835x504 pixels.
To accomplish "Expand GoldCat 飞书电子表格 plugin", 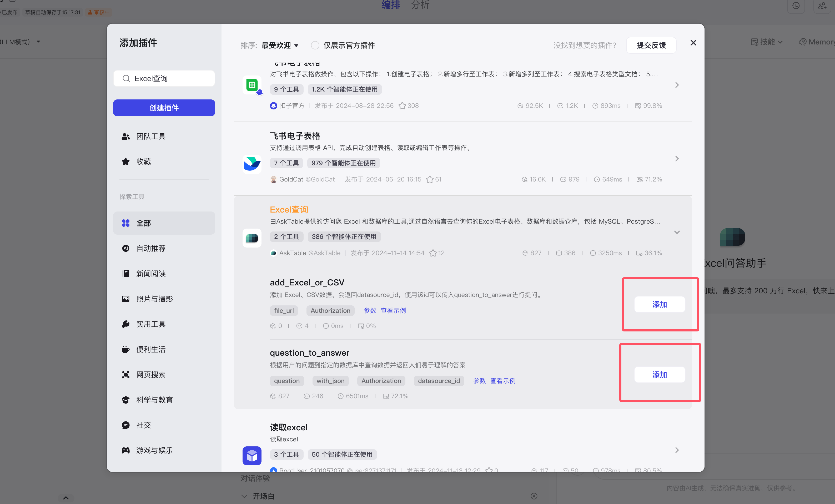I will (677, 159).
